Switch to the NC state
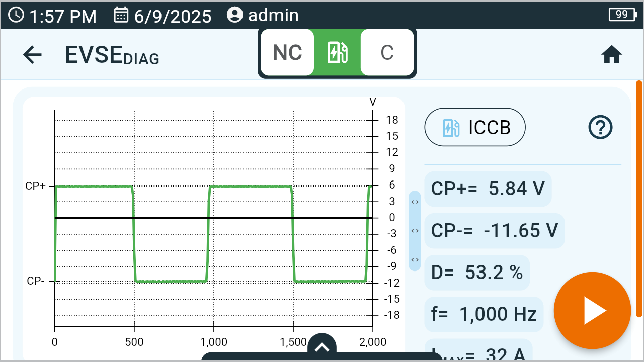This screenshot has width=644, height=362. coord(287,52)
